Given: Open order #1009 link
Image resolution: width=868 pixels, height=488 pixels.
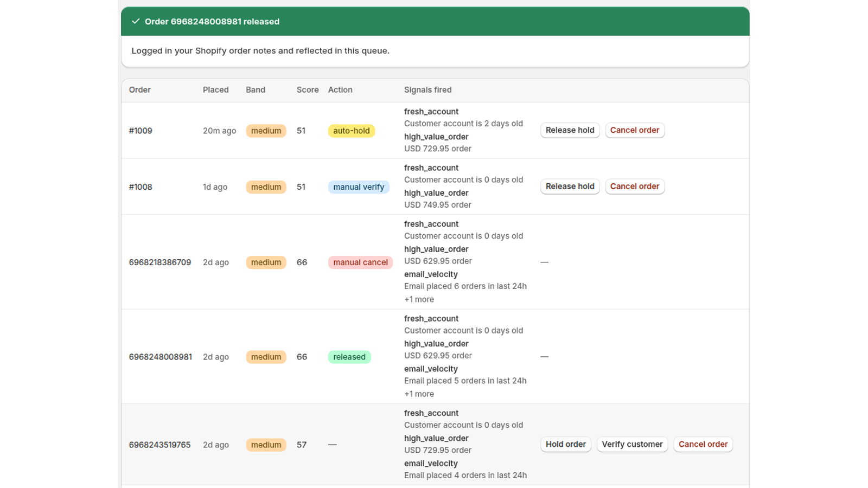Looking at the screenshot, I should (141, 131).
